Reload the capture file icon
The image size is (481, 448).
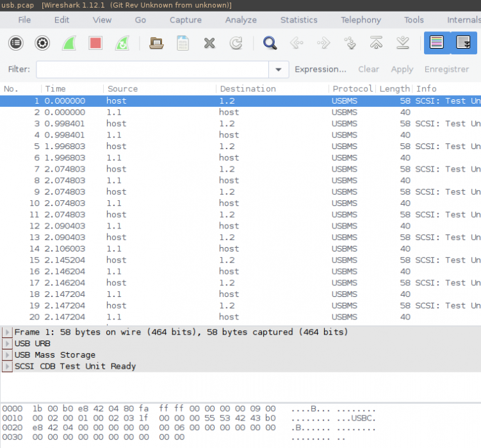[x=236, y=43]
